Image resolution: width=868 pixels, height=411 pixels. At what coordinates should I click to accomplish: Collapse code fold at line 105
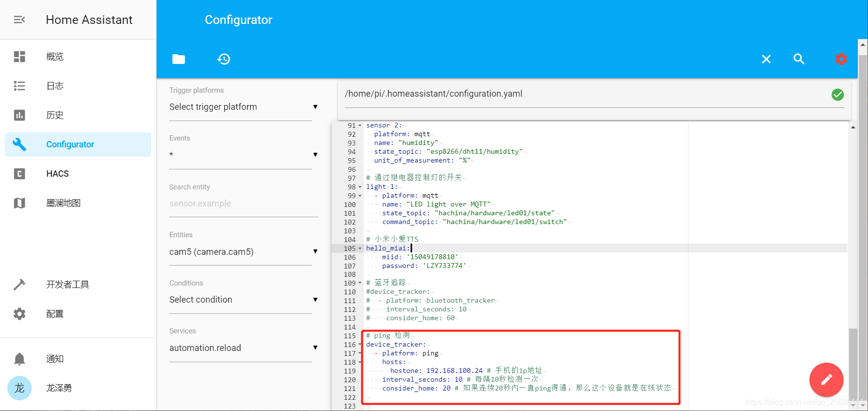pyautogui.click(x=360, y=248)
